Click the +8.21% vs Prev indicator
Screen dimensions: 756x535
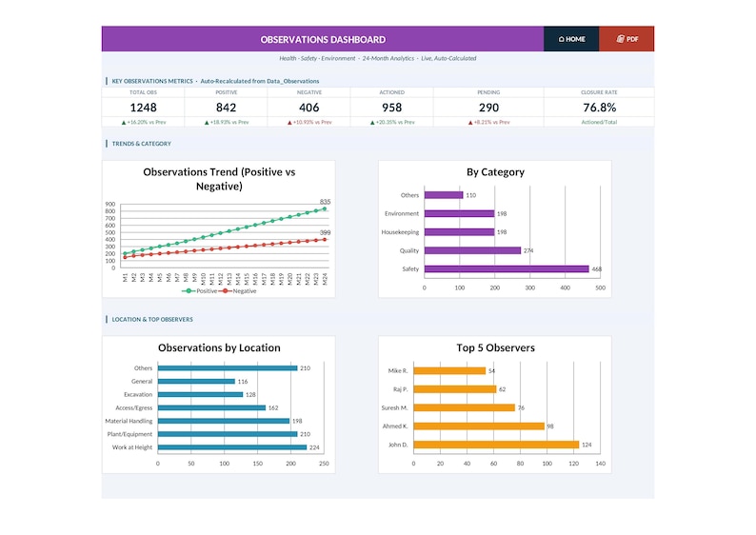488,123
